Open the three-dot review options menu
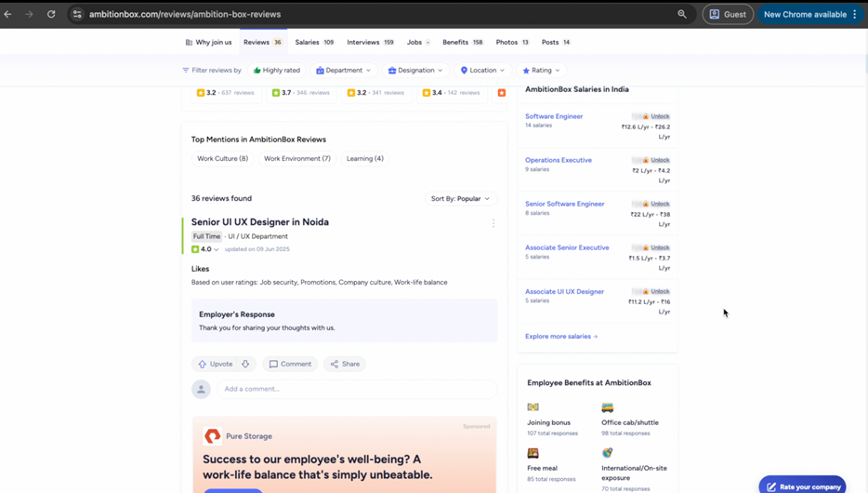This screenshot has height=493, width=868. click(493, 223)
